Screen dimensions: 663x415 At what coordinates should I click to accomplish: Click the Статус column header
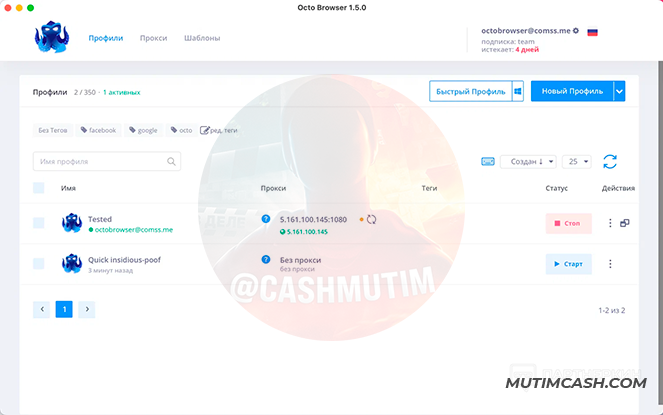tap(556, 188)
